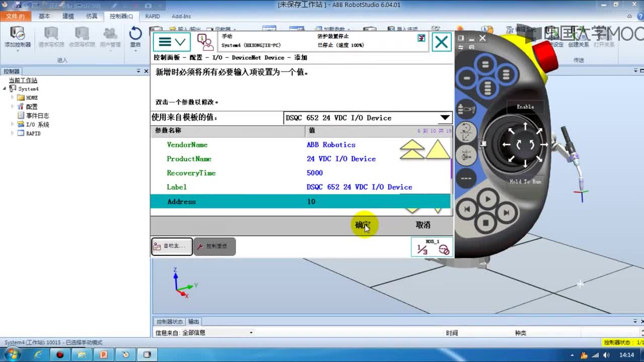
Task: Select the 事件日志 tree item
Action: tap(37, 116)
